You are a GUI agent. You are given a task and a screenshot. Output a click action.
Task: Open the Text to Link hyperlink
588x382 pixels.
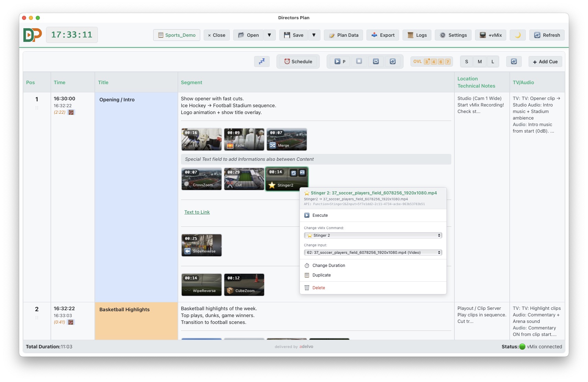pos(197,212)
